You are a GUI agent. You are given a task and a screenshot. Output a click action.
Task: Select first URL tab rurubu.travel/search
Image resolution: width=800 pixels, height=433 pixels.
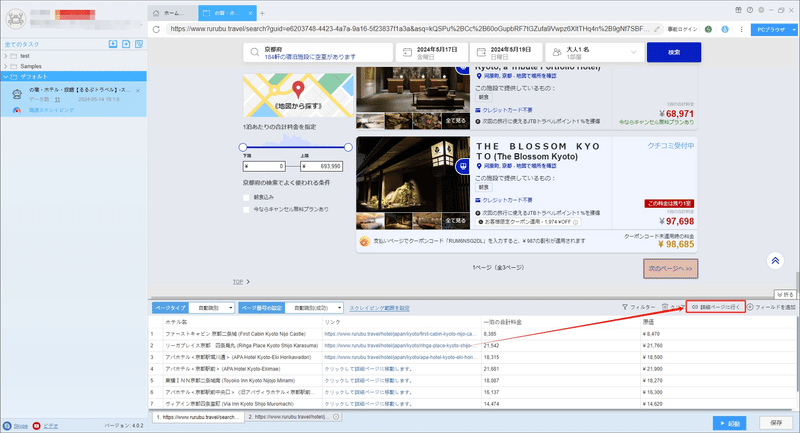point(198,417)
